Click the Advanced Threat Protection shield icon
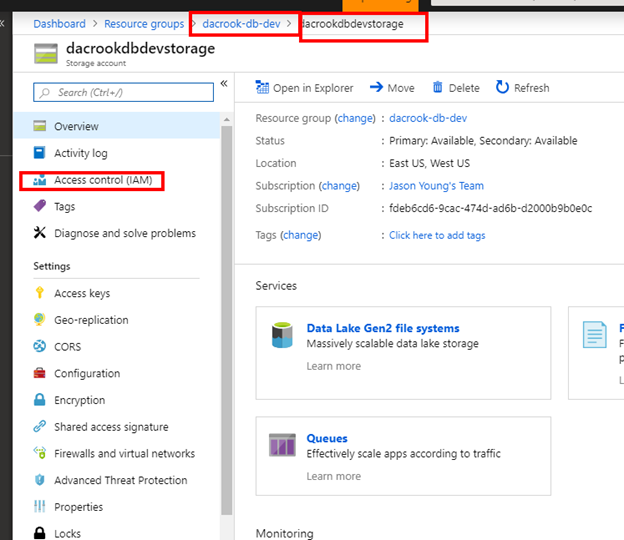Screen dimensions: 624x540 [x=39, y=480]
